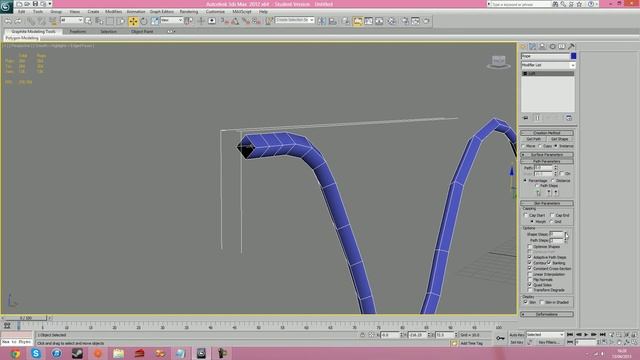Toggle Show End Result icon under stack
Screen dimensions: 640x360
point(538,118)
